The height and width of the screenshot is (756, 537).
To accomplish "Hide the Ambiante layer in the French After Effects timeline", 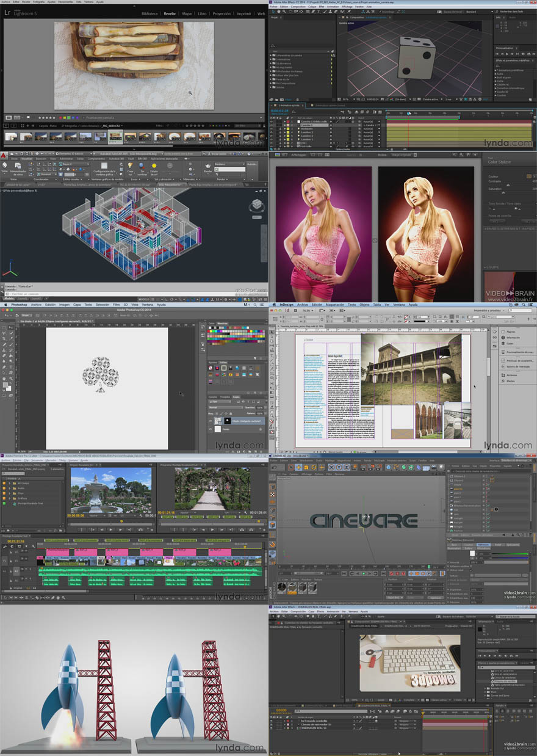I will [x=272, y=129].
